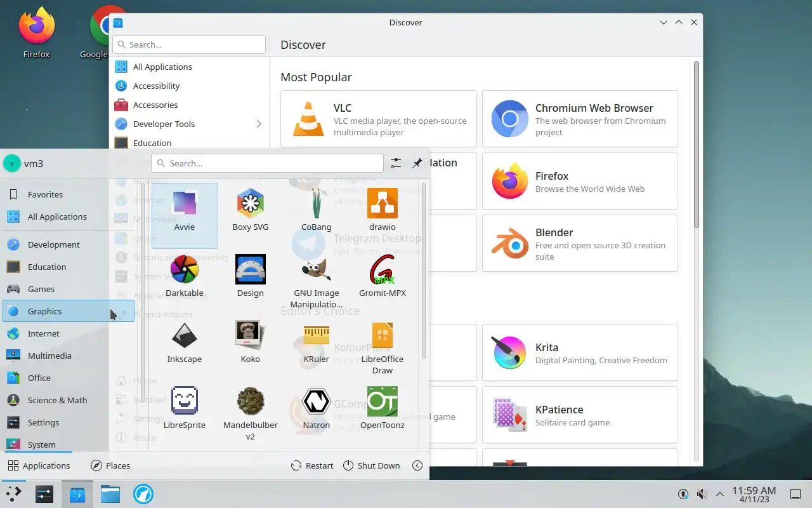Open Koko image viewer
This screenshot has height=508, width=812.
tap(251, 347)
